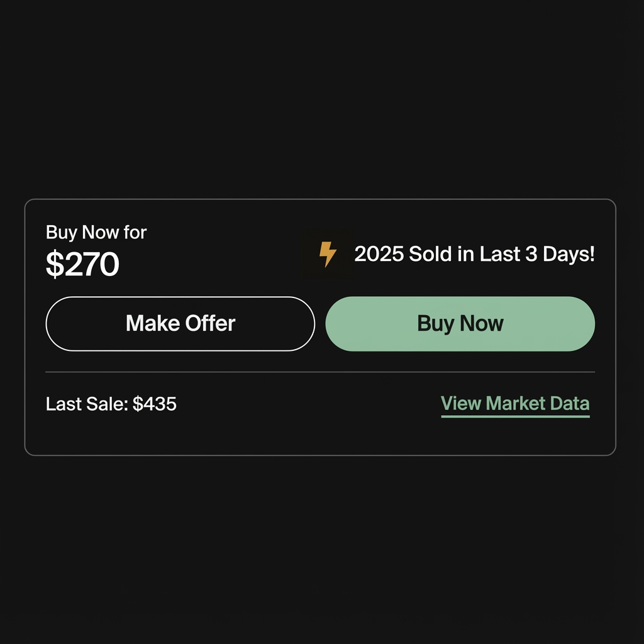Select the "Last Sale:" label
The width and height of the screenshot is (644, 644).
pos(87,404)
